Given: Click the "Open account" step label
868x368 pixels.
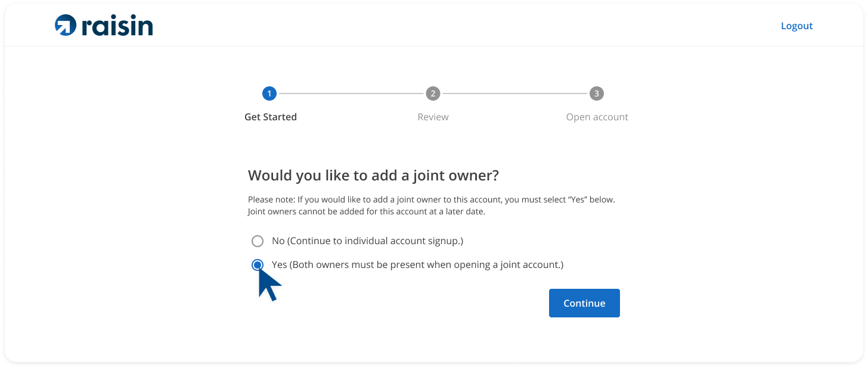Looking at the screenshot, I should [597, 117].
